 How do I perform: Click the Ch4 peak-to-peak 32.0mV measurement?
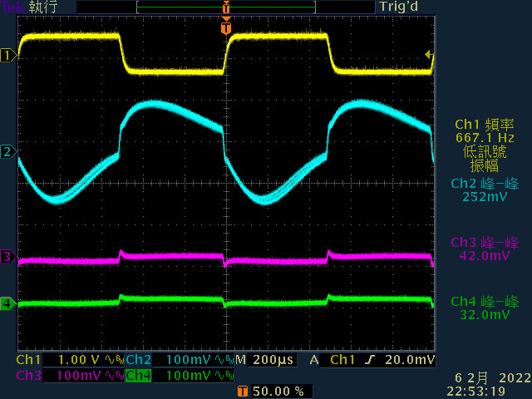pos(485,308)
